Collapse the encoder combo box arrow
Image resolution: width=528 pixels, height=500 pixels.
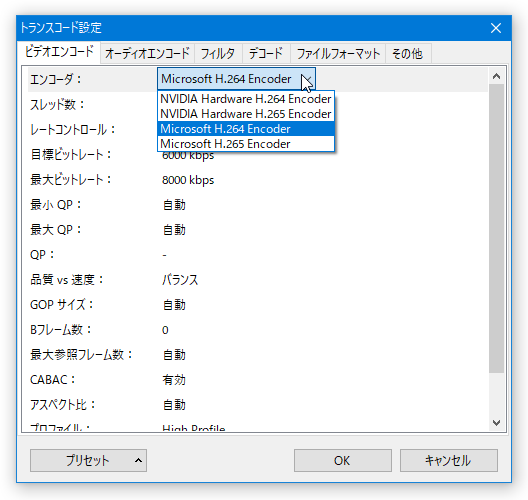click(307, 79)
